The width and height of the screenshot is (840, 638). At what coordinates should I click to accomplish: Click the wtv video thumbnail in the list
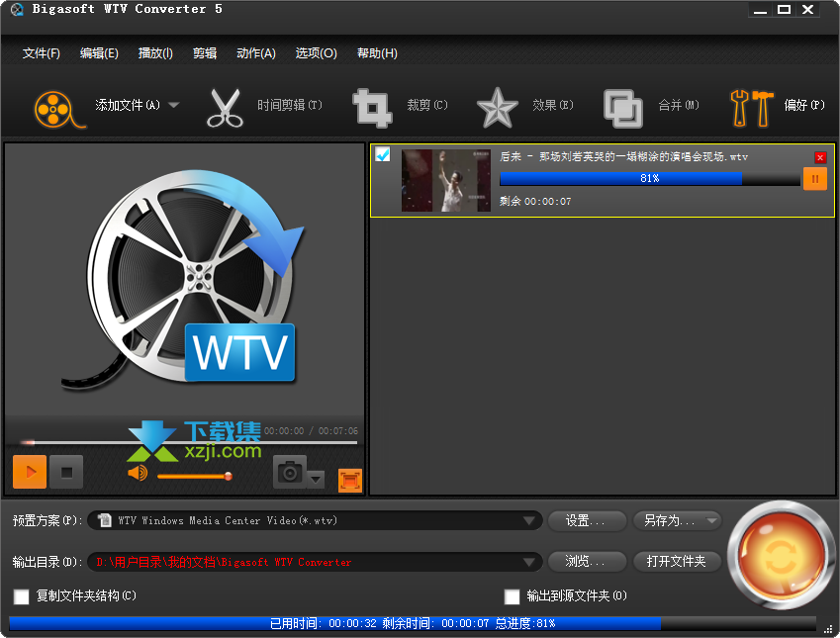click(446, 180)
